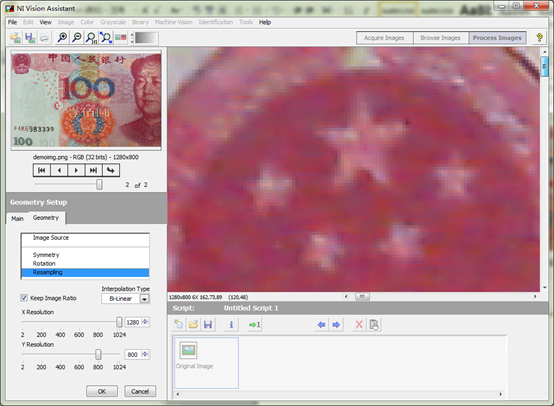Click the image index slider handle
Viewport: 554px width, 406px height.
click(100, 184)
